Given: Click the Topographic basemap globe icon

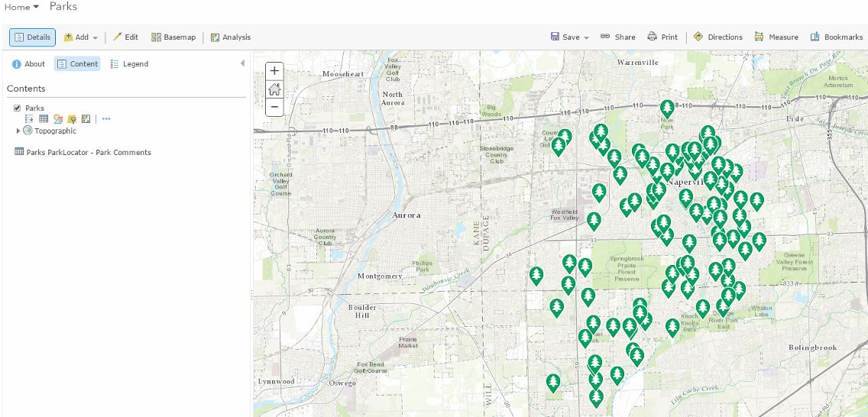Looking at the screenshot, I should pyautogui.click(x=28, y=131).
